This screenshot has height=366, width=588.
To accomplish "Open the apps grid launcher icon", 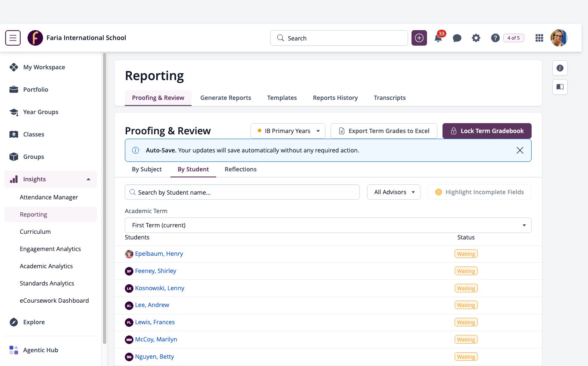I will pyautogui.click(x=539, y=38).
